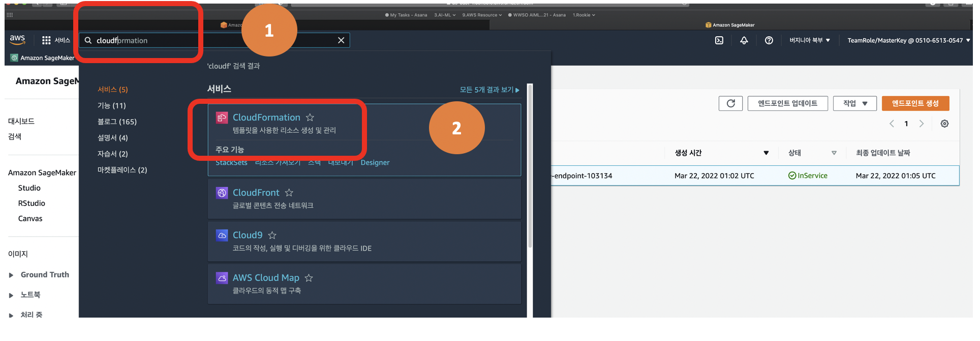Open 검색 in the SageMaker sidebar
980x341 pixels.
tap(15, 137)
